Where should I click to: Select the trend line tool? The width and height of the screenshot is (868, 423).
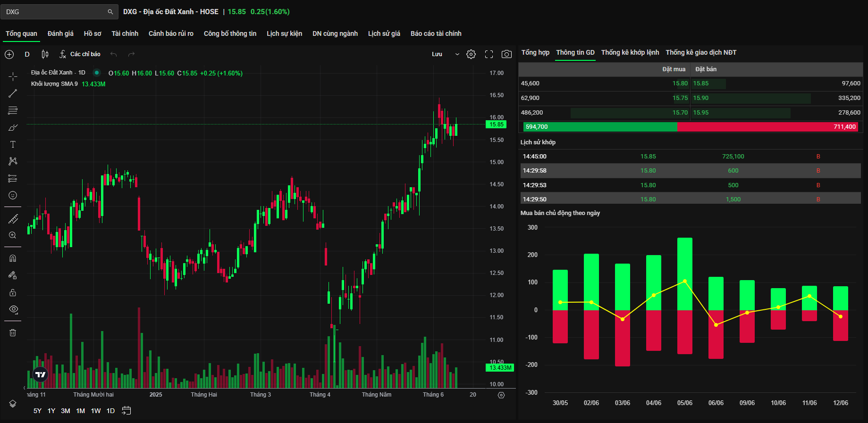pyautogui.click(x=13, y=93)
